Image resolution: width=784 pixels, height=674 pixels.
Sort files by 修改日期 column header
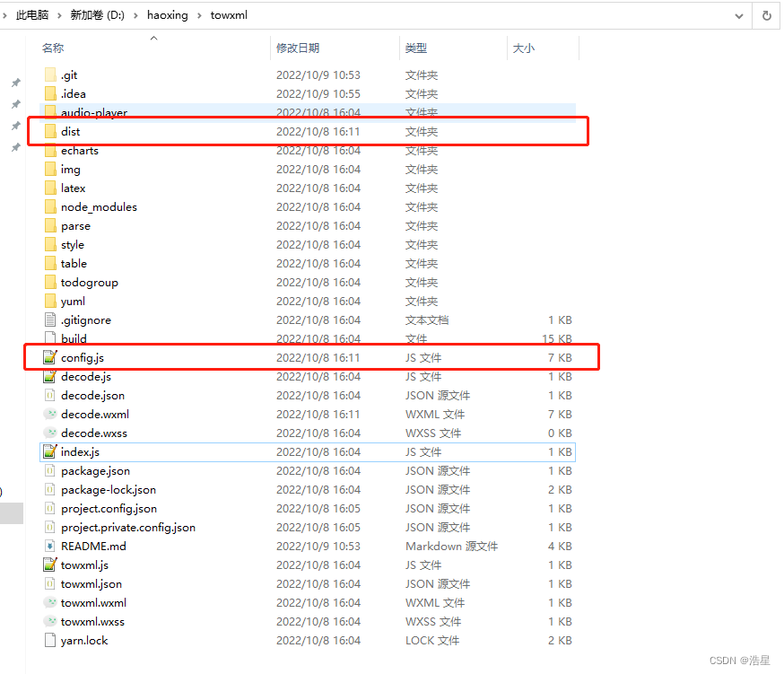pyautogui.click(x=298, y=48)
